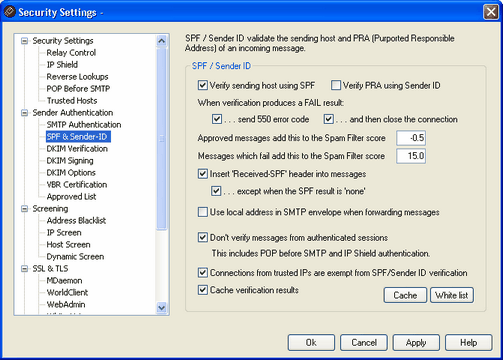Open the SPF Cache button
503x360 pixels.
click(x=405, y=295)
